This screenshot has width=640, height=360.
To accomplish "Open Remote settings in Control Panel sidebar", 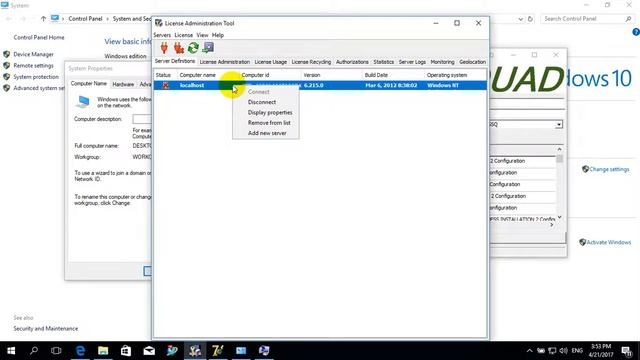I will tap(33, 66).
